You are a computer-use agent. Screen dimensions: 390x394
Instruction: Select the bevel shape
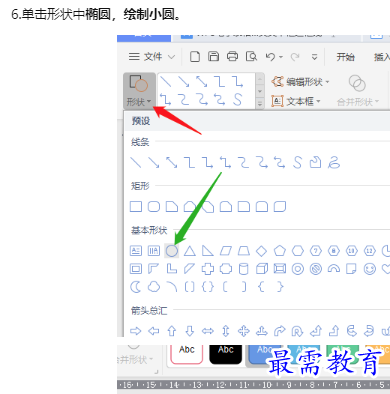280,269
